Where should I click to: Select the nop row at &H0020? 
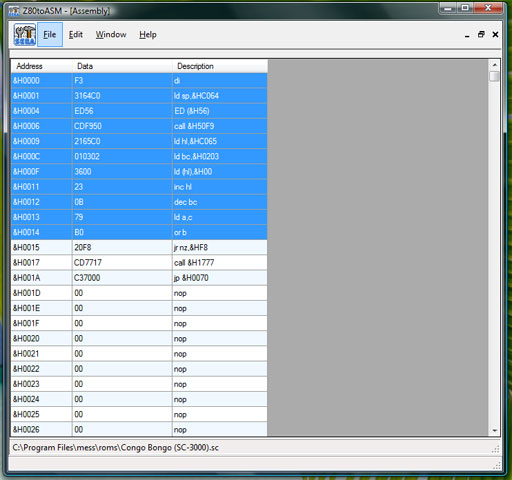(139, 338)
